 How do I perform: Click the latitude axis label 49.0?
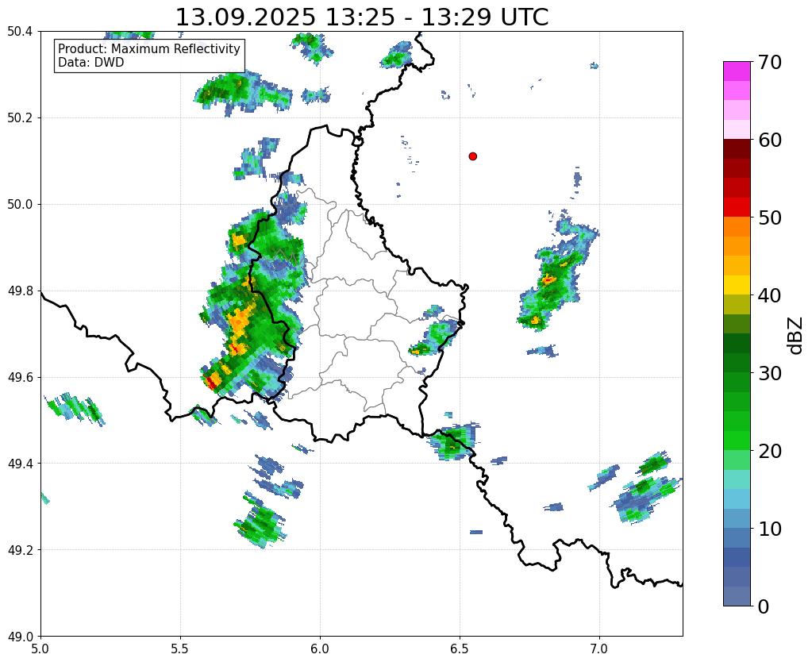point(20,637)
